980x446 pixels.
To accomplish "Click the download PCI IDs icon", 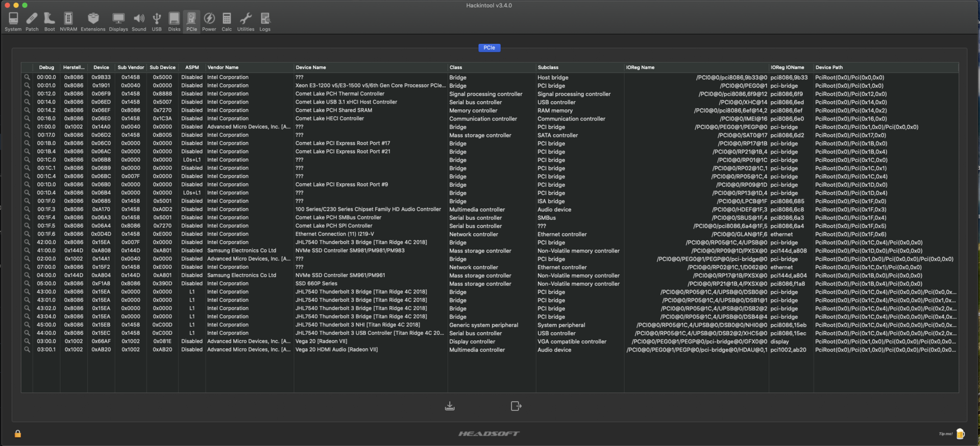I will click(x=450, y=406).
